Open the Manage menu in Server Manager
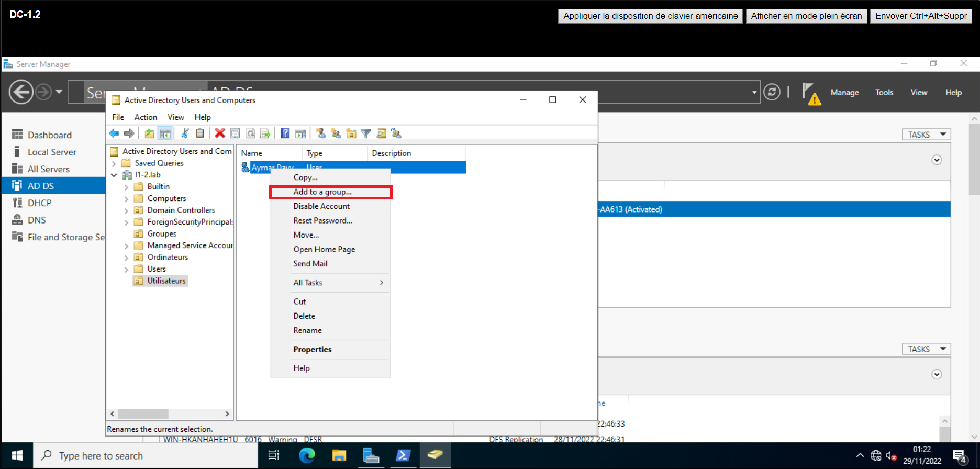The height and width of the screenshot is (469, 980). [x=844, y=92]
